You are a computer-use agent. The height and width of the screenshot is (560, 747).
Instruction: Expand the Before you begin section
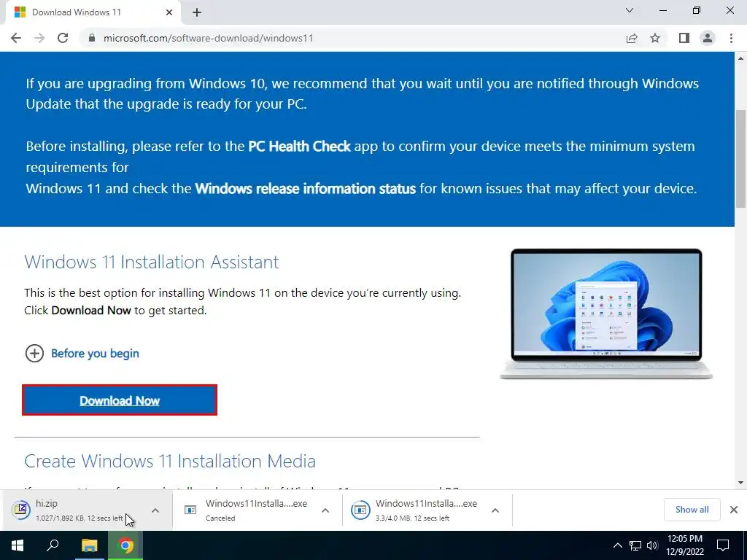(x=82, y=354)
